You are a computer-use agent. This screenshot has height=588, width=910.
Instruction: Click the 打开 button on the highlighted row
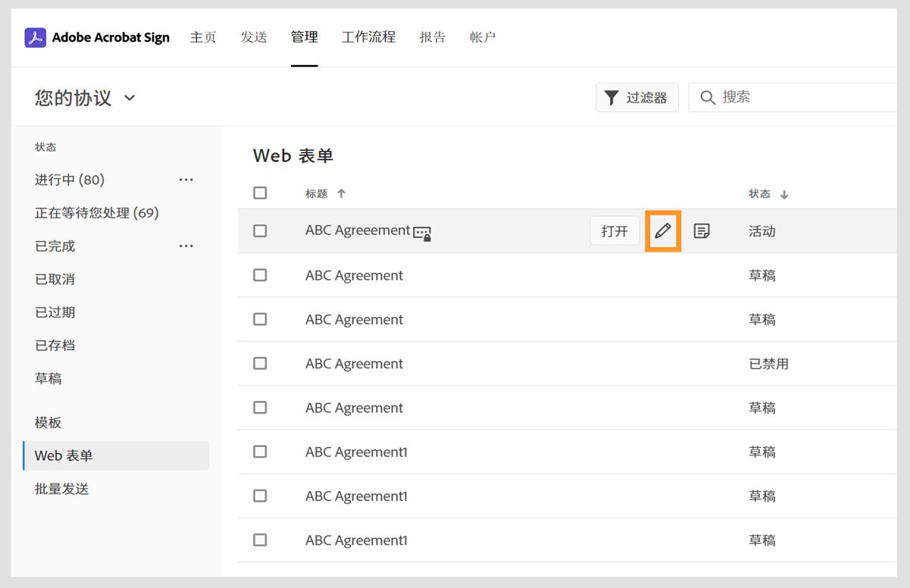pos(614,230)
